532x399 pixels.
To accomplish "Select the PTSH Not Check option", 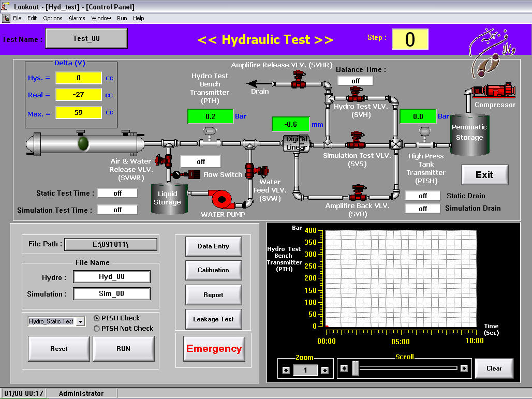I will [97, 329].
